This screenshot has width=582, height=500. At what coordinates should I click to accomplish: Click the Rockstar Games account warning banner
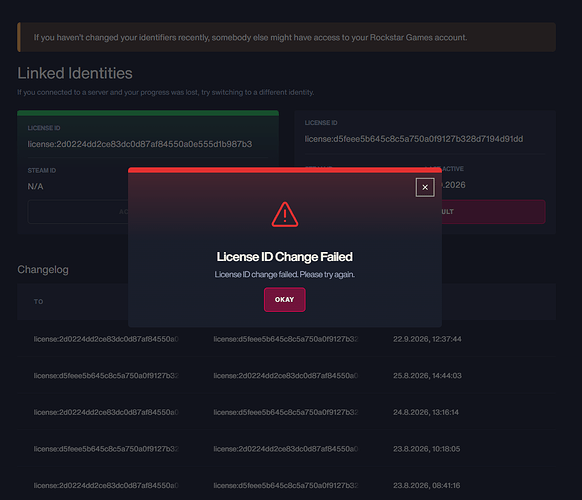pos(286,37)
